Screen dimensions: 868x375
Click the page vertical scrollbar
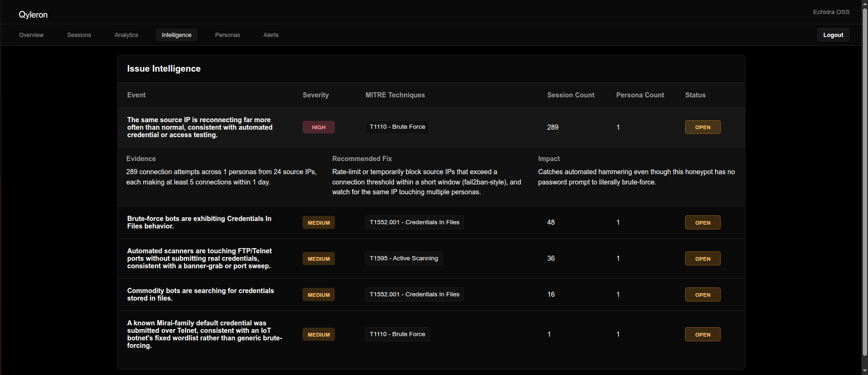click(x=865, y=181)
